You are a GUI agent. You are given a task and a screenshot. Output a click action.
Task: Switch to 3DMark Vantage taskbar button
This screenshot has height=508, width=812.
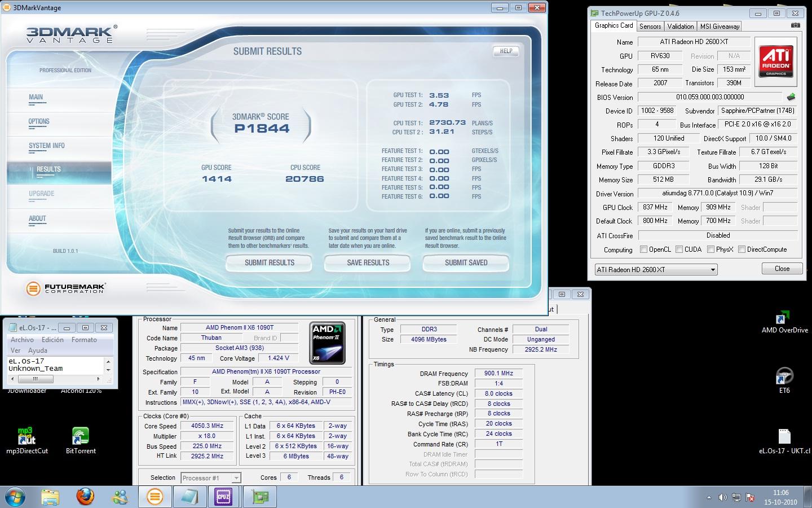[155, 497]
